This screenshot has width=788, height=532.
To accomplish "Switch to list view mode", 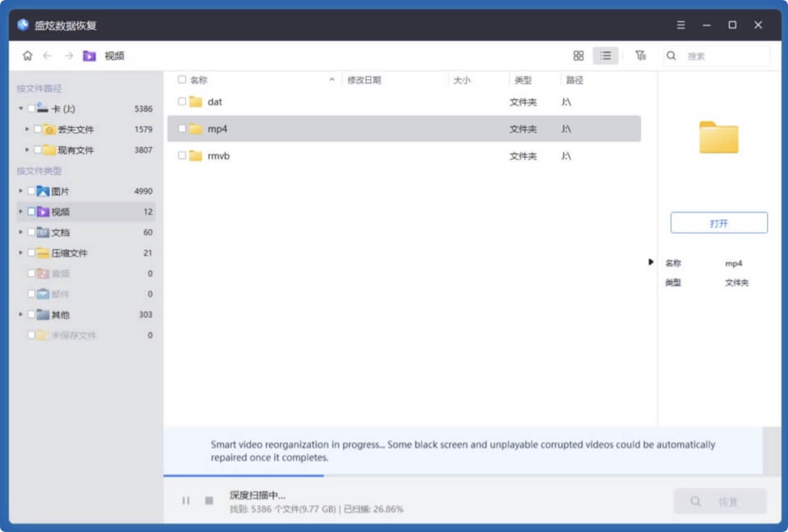I will point(605,55).
